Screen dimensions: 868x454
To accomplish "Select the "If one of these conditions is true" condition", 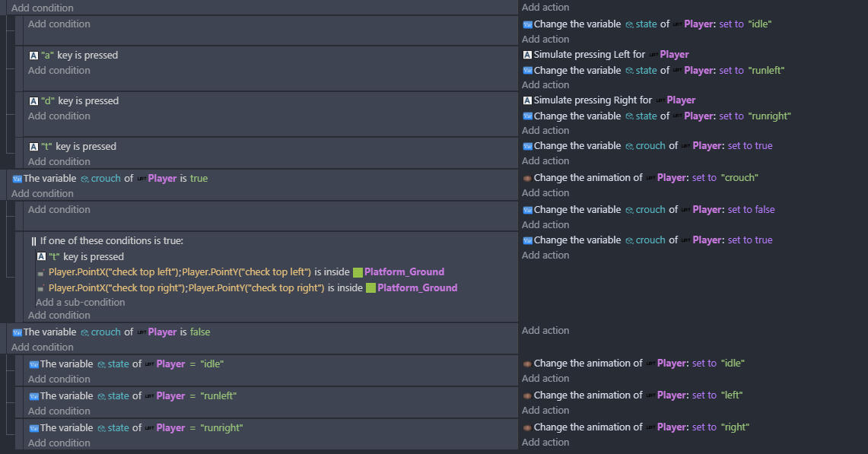I will tap(111, 241).
